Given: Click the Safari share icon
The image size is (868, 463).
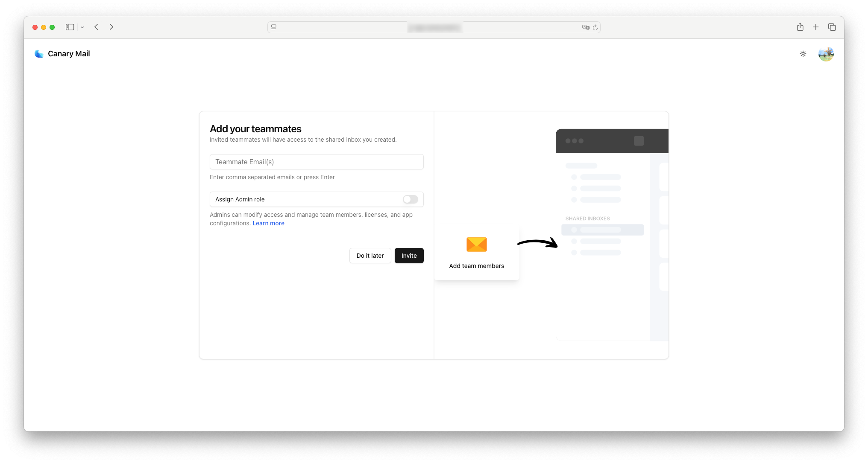Looking at the screenshot, I should 800,27.
